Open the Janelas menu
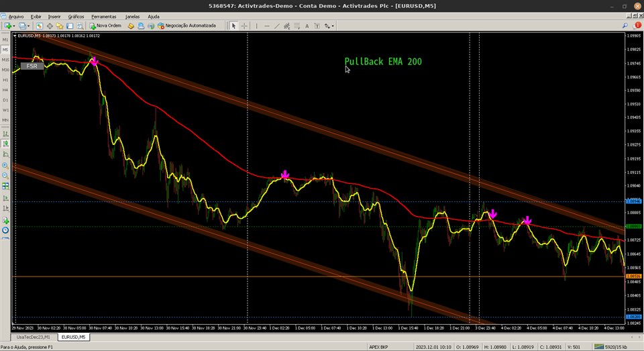 pyautogui.click(x=132, y=16)
